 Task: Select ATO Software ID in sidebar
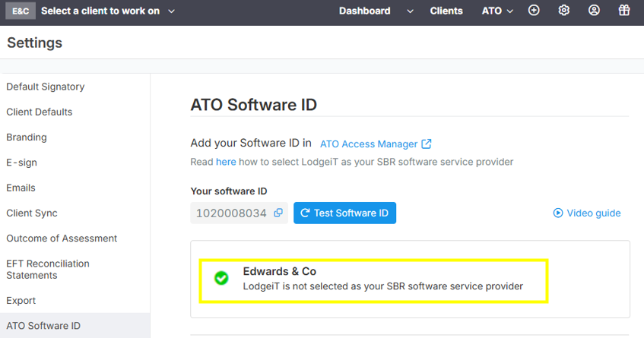75,326
